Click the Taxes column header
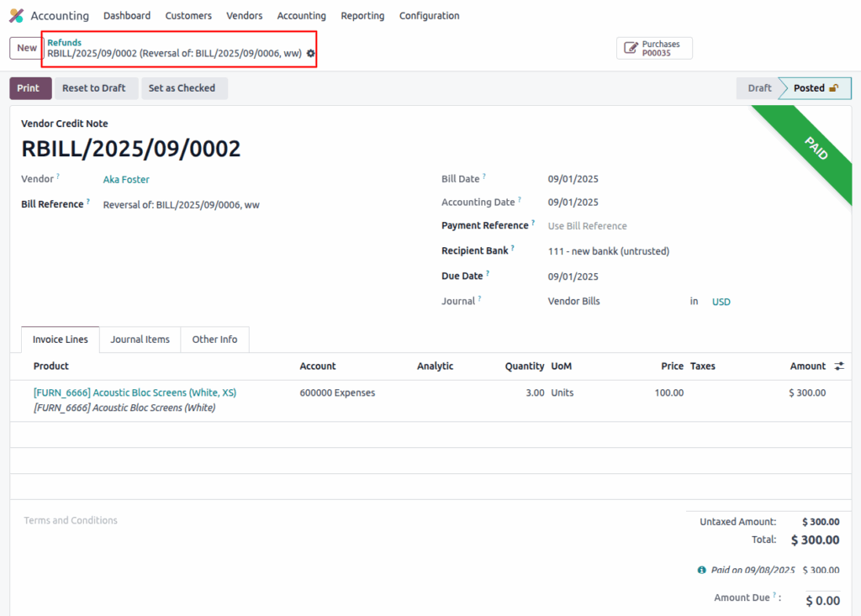861x616 pixels. (x=702, y=366)
